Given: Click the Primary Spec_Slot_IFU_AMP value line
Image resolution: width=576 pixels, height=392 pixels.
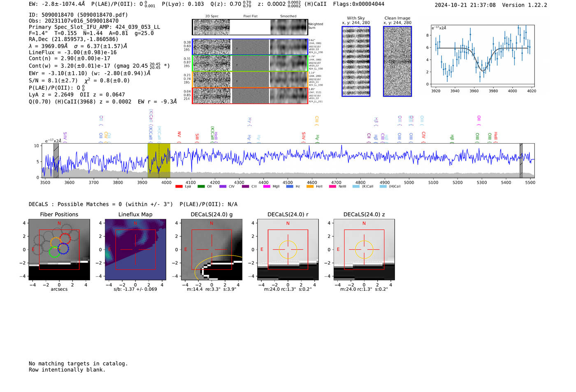Looking at the screenshot, I should [94, 27].
